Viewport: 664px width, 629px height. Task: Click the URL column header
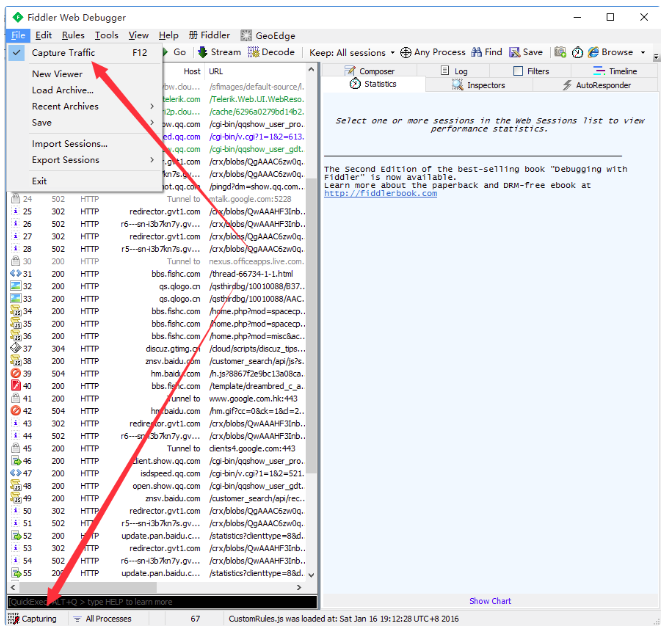pos(216,71)
